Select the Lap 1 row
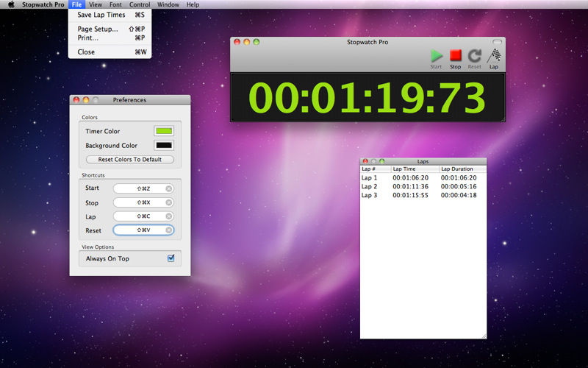This screenshot has height=368, width=588. 423,177
